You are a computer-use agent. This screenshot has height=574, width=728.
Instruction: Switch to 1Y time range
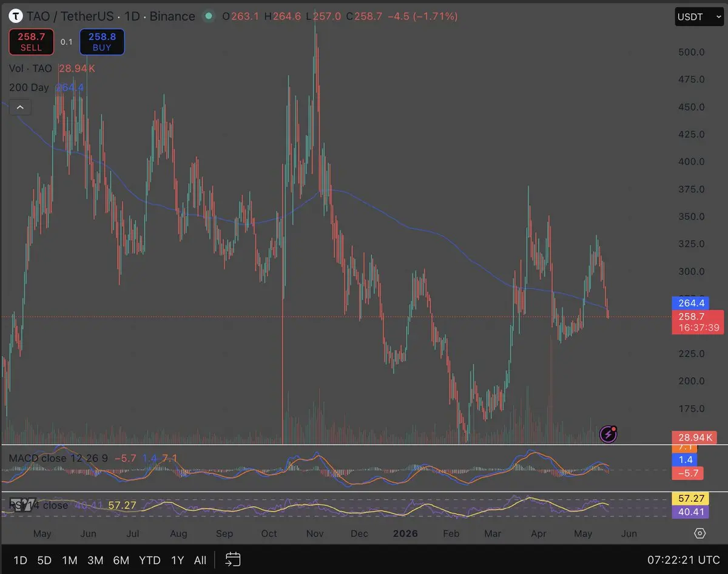(177, 560)
